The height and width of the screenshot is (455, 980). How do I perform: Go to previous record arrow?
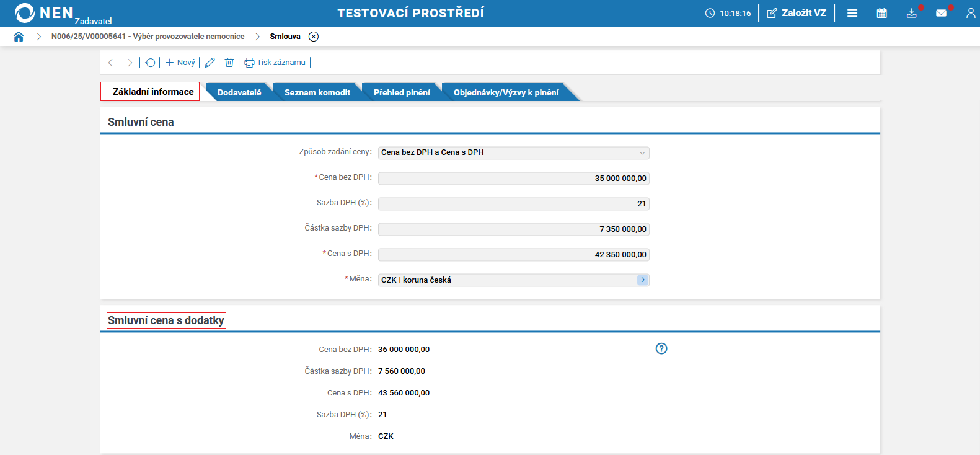pos(110,63)
